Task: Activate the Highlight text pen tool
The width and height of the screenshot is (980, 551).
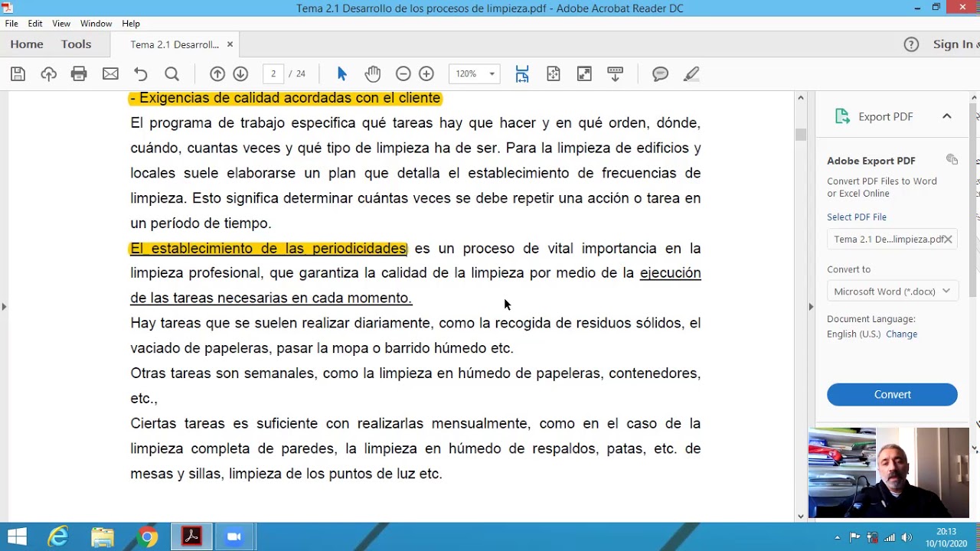Action: coord(691,74)
